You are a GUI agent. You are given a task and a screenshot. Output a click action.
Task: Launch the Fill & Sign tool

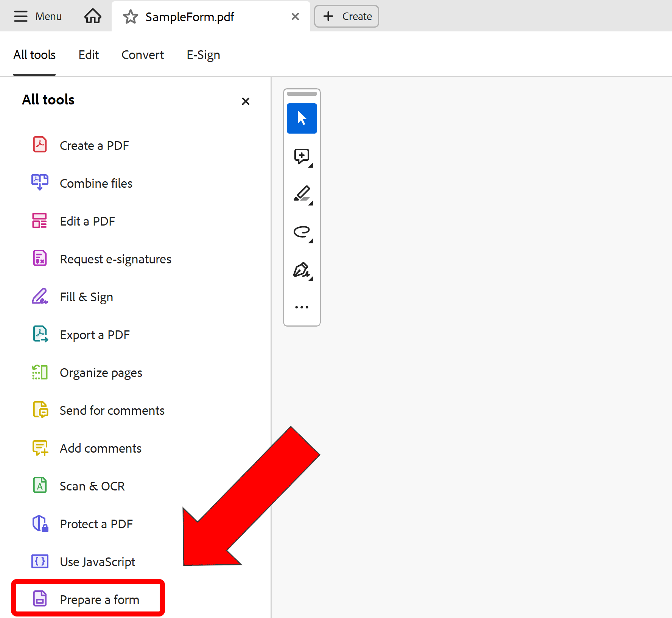coord(86,297)
